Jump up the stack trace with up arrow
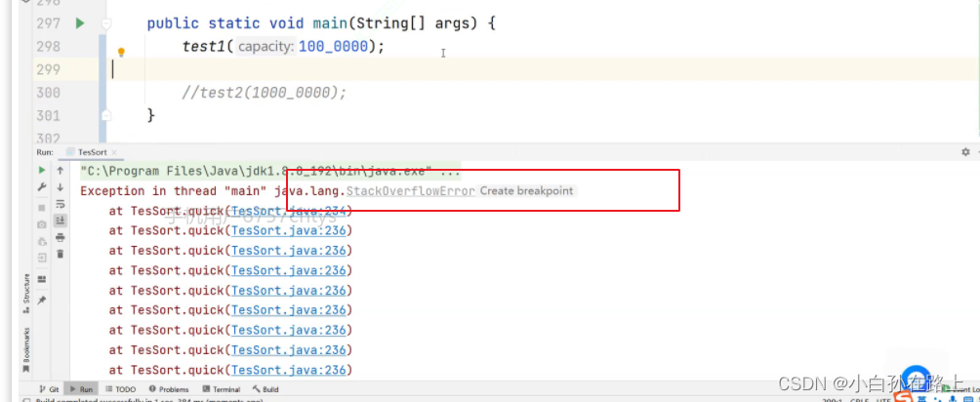980x402 pixels. (60, 170)
